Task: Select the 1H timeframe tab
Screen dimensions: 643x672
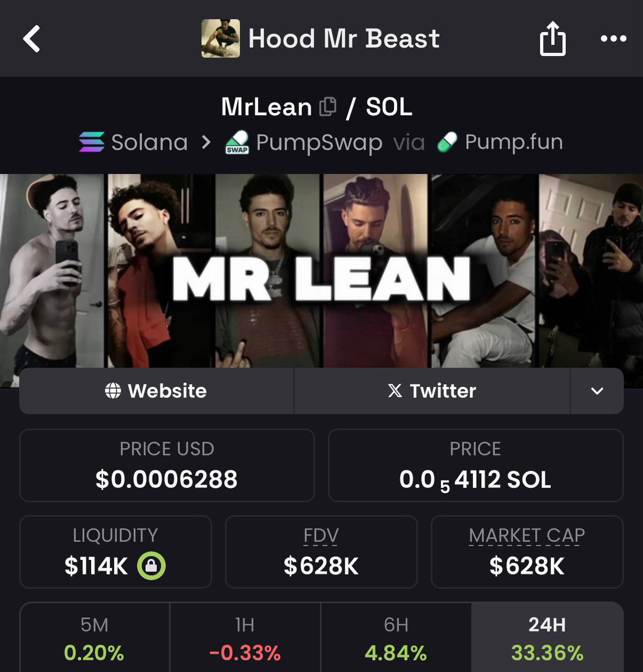Action: pyautogui.click(x=245, y=638)
